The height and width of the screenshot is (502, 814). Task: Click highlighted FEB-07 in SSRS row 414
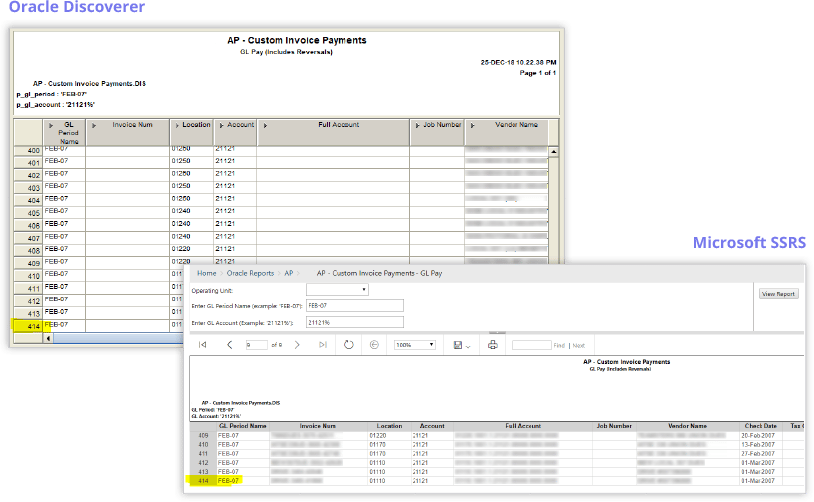pyautogui.click(x=228, y=481)
